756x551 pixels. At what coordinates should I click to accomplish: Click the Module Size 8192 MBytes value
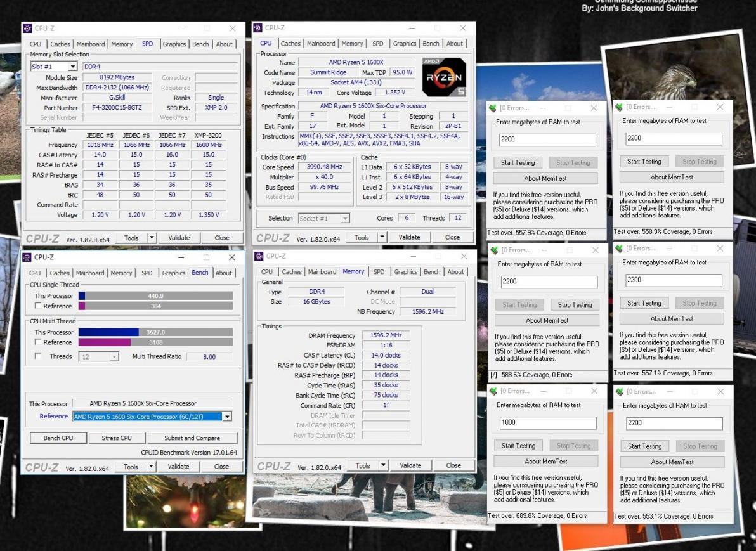pyautogui.click(x=117, y=77)
